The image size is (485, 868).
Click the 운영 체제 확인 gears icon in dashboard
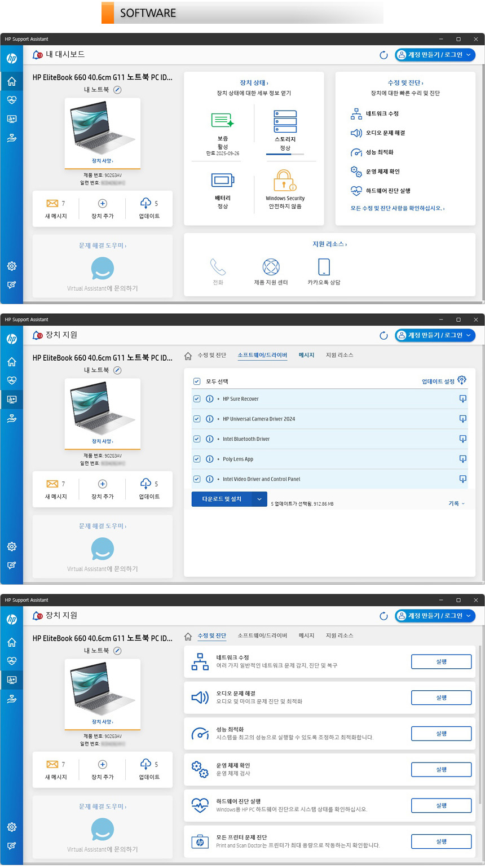(356, 172)
